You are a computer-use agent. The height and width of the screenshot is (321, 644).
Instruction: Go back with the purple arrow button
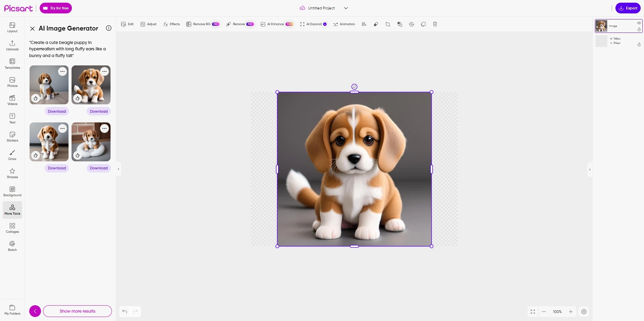pos(35,311)
